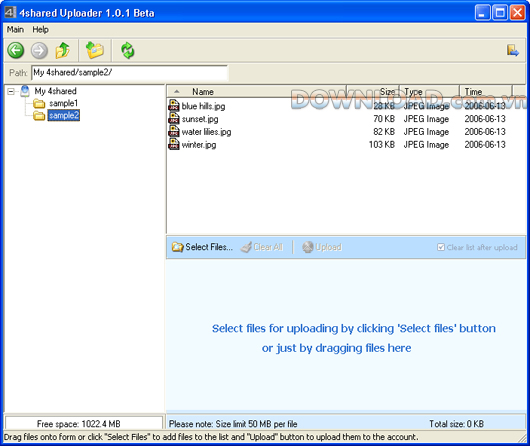Click inside the Path input field

pyautogui.click(x=129, y=73)
